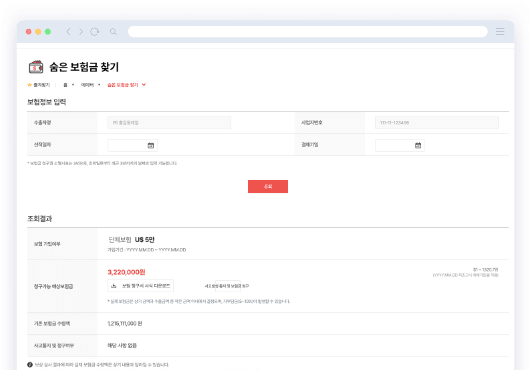Click the 보험 청구서 서식 다운로드 button

pyautogui.click(x=141, y=286)
